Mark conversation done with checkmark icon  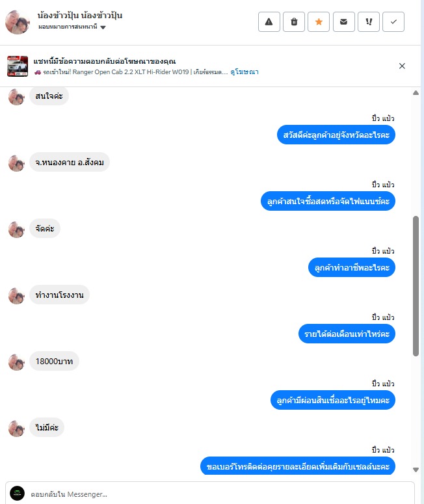[393, 22]
